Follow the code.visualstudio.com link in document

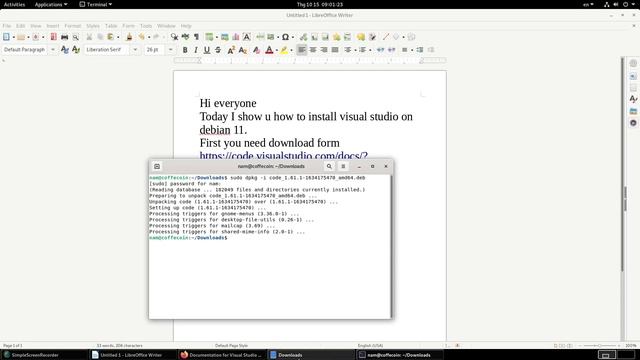click(x=284, y=156)
